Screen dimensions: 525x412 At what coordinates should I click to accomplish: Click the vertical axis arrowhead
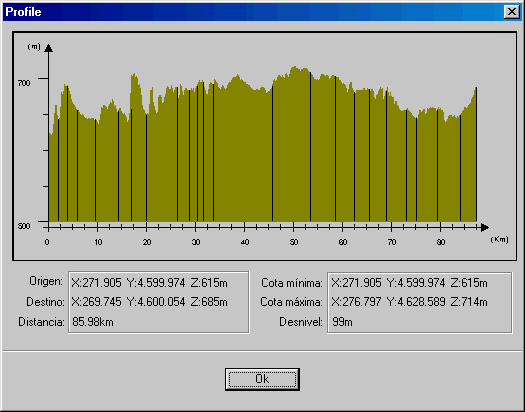coord(49,48)
